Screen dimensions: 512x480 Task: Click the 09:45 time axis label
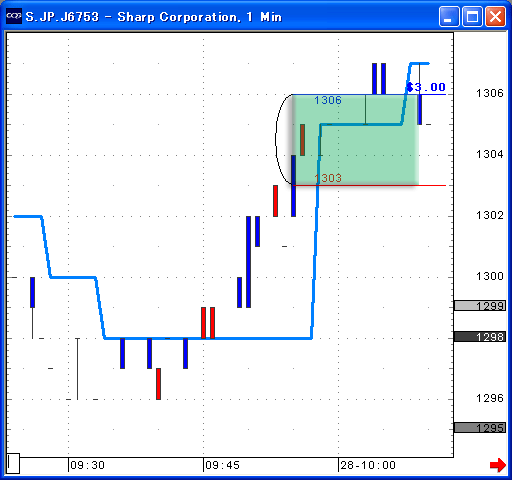point(222,465)
